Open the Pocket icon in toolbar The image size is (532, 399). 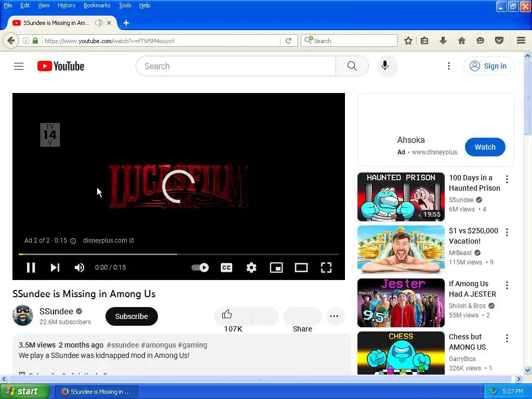(499, 41)
